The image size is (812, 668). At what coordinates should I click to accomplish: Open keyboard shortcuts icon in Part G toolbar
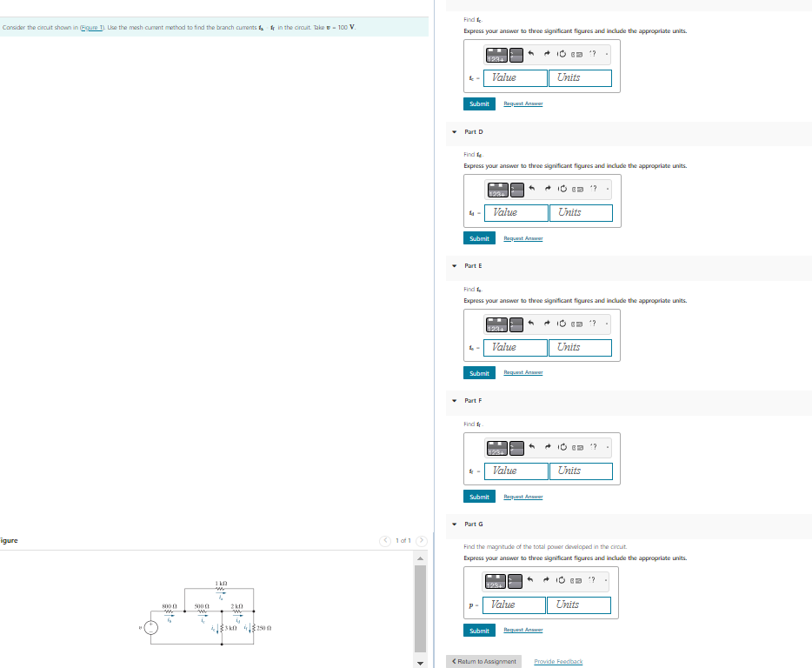[576, 580]
